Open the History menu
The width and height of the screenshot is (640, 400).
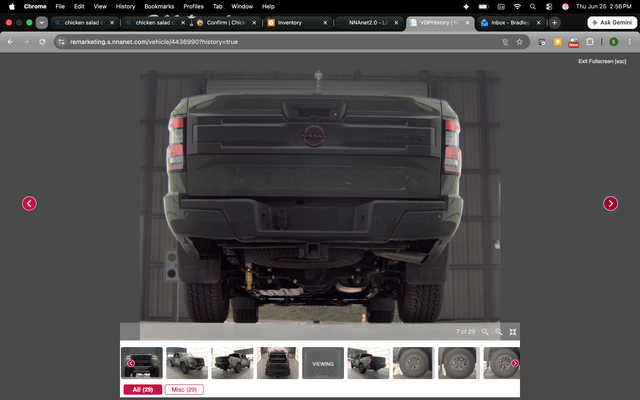125,7
